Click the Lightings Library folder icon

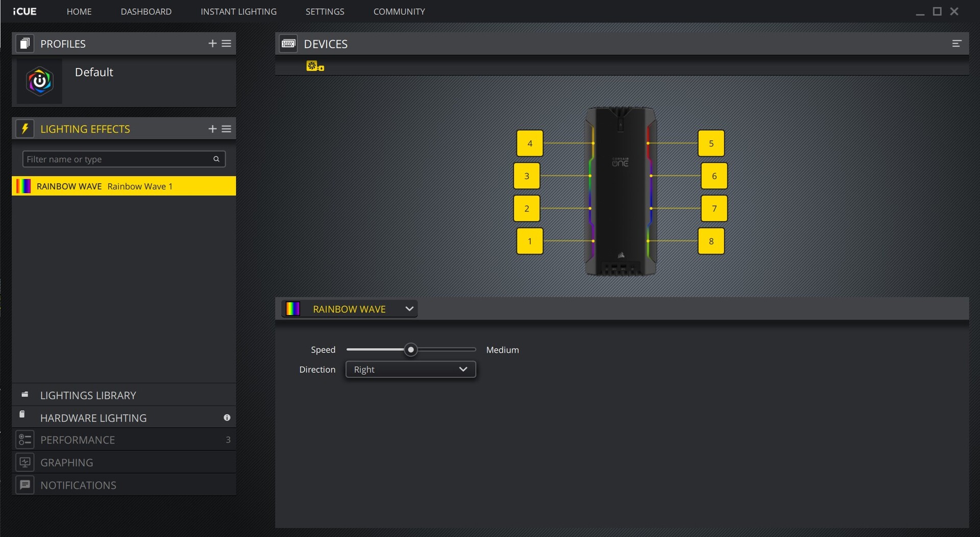(24, 395)
